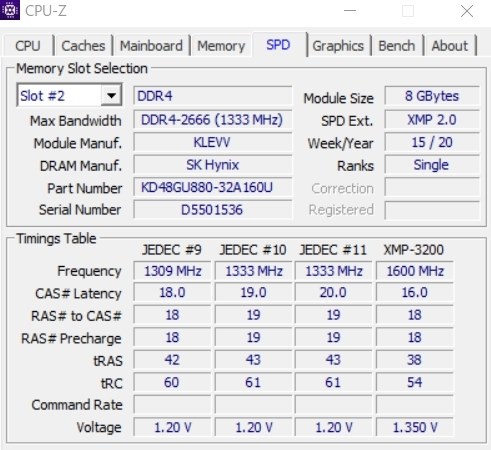The height and width of the screenshot is (450, 491).
Task: Click the Single ranks value
Action: (432, 165)
